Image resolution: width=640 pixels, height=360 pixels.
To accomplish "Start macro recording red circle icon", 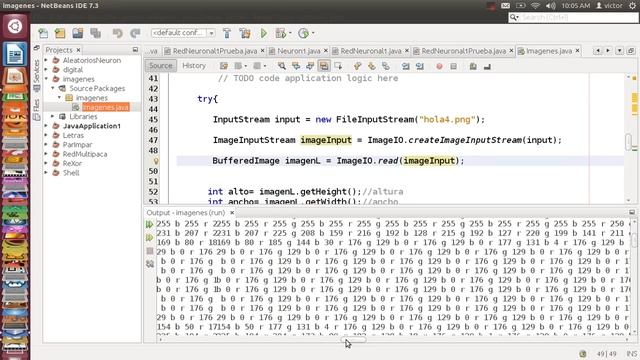I will click(x=439, y=66).
